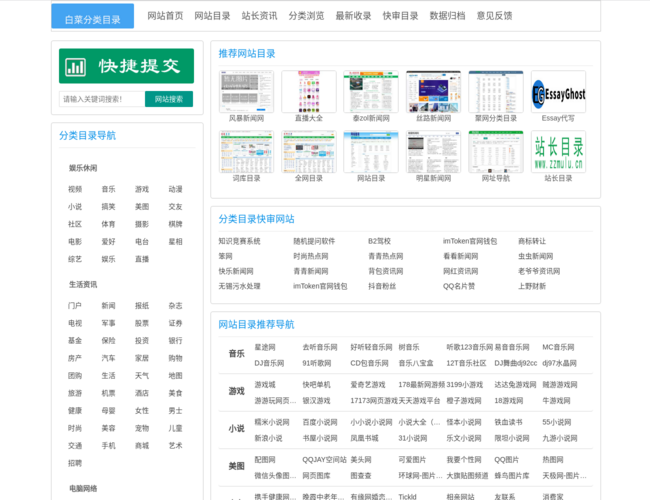Click the 小说 row heading

236,429
